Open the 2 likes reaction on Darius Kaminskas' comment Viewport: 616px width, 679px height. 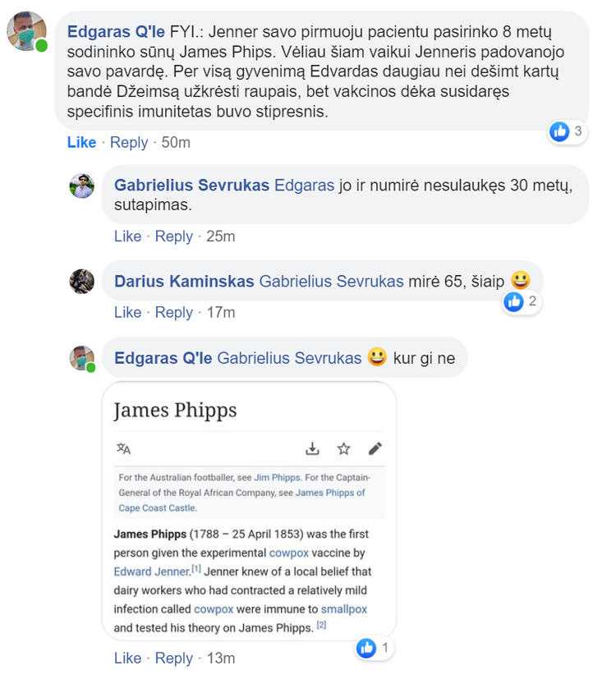pos(522,301)
